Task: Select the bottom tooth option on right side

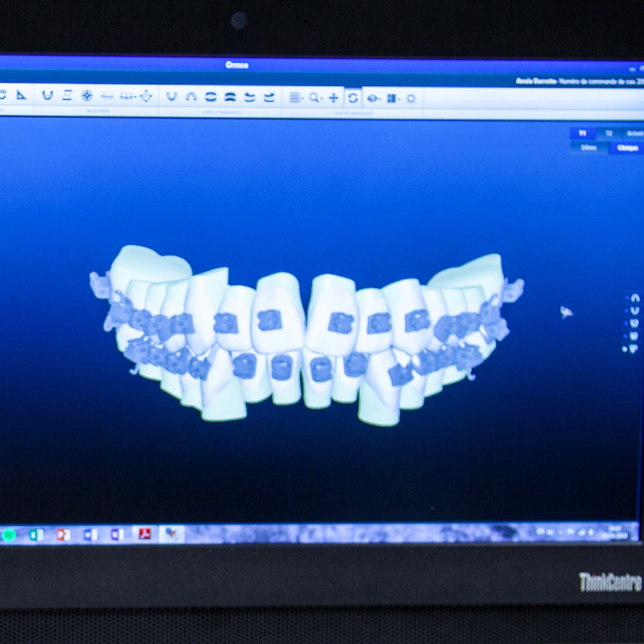Action: (634, 348)
